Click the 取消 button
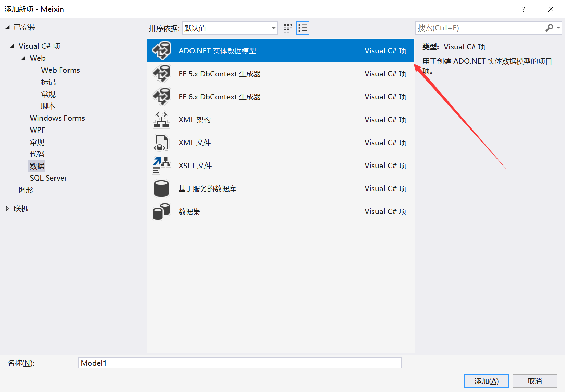The image size is (565, 392). [535, 381]
